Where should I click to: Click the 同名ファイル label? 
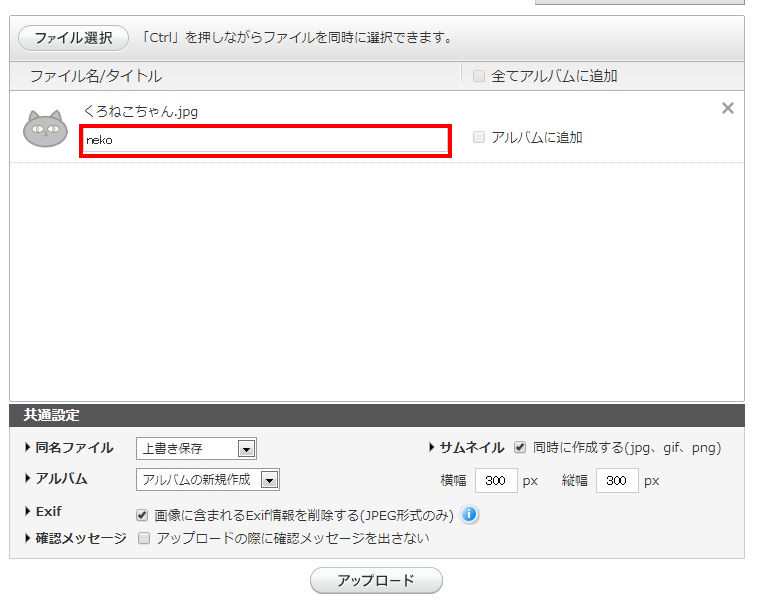(x=74, y=448)
